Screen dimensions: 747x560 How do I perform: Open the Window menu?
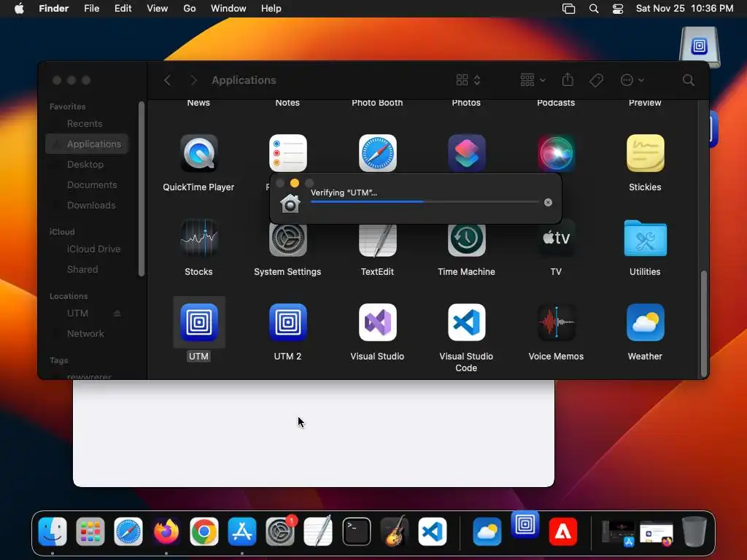[228, 9]
